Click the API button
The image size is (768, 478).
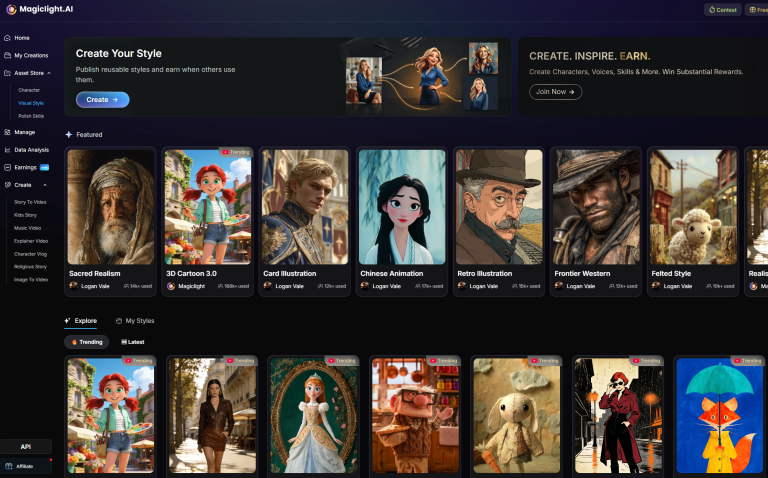26,447
